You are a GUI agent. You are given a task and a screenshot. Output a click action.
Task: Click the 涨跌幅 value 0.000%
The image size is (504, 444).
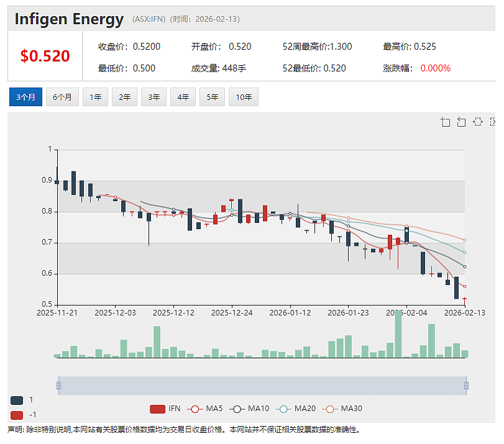point(435,68)
